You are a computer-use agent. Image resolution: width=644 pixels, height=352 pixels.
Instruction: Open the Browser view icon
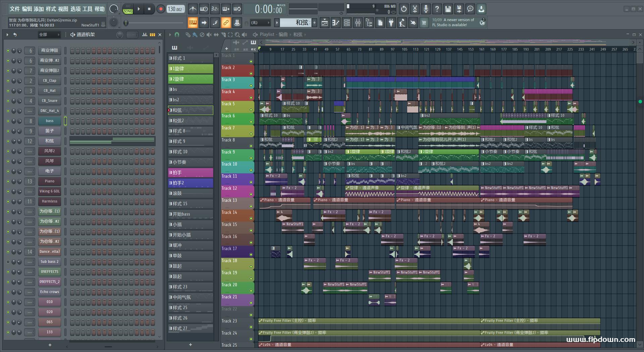click(x=369, y=23)
